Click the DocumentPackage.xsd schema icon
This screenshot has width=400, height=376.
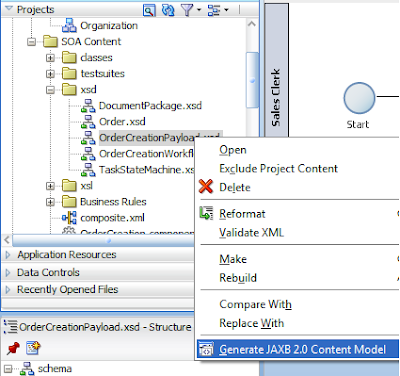click(88, 106)
